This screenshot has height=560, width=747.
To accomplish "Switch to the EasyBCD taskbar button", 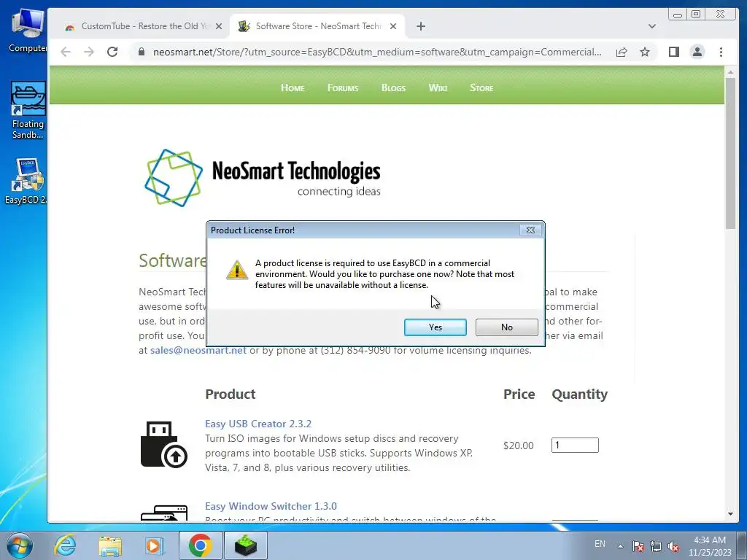I will (x=245, y=545).
